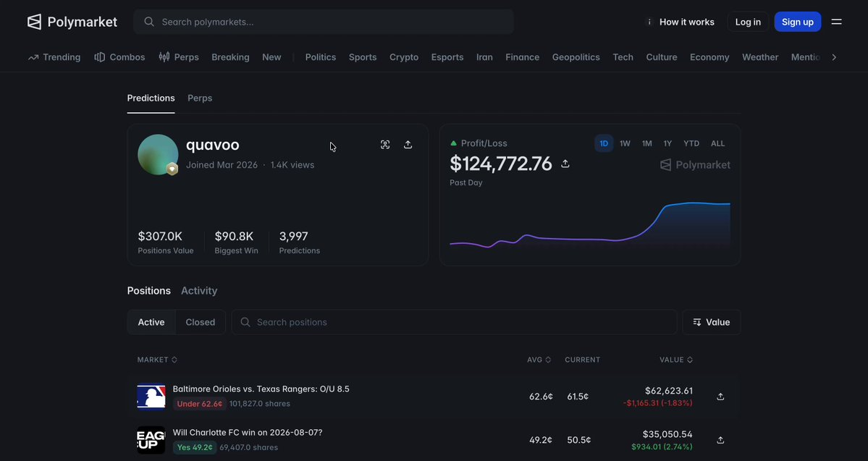Viewport: 868px width, 461px height.
Task: Click share icon on quavoo profile card
Action: [408, 145]
